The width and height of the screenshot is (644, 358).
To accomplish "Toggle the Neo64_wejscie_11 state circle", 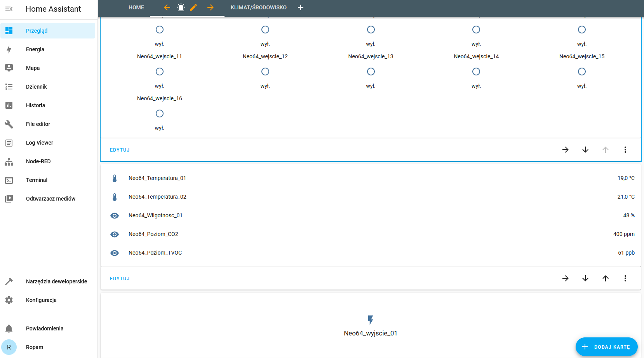I will tap(160, 72).
